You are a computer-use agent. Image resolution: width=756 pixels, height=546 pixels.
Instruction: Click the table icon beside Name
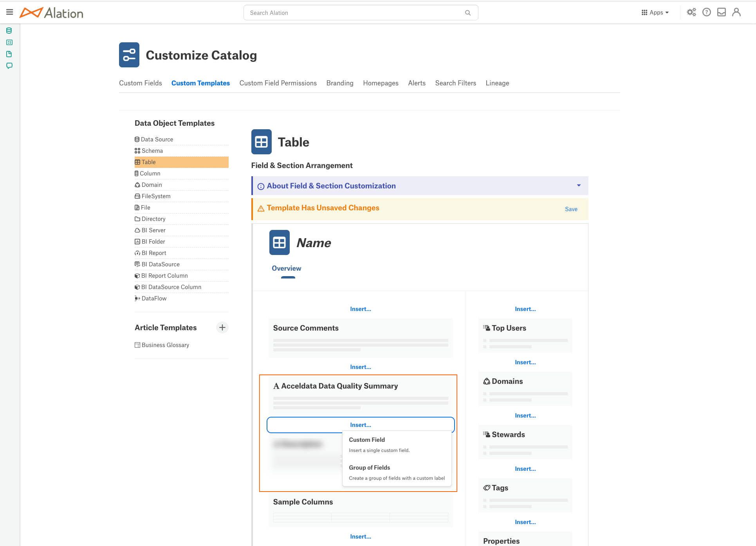[280, 242]
